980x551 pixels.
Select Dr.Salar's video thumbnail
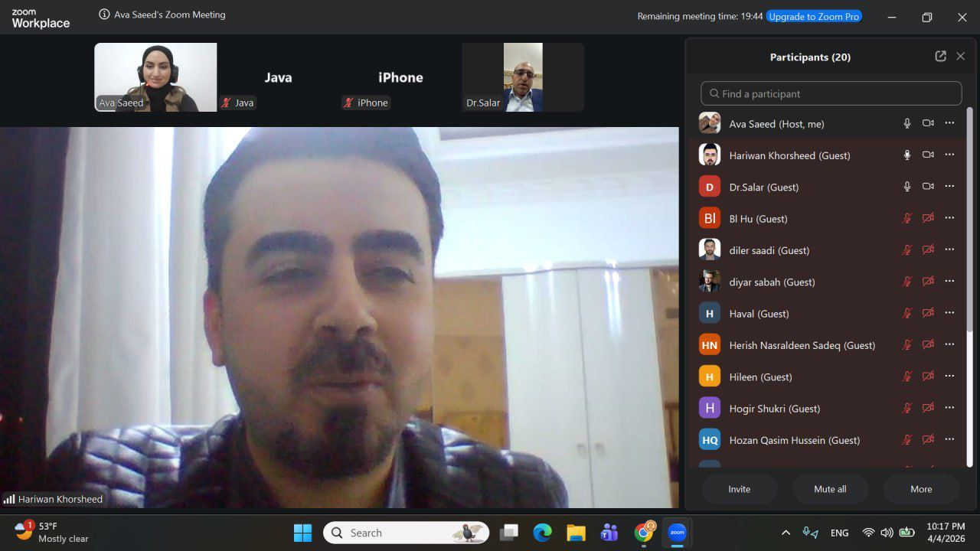(522, 77)
